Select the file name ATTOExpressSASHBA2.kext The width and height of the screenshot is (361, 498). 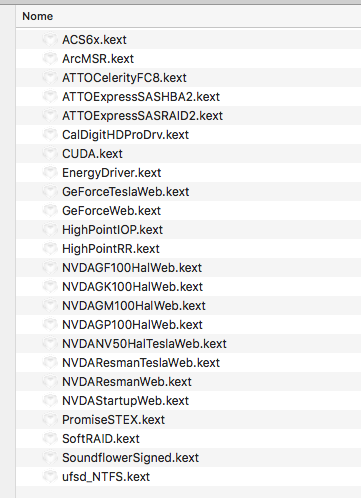coord(141,97)
